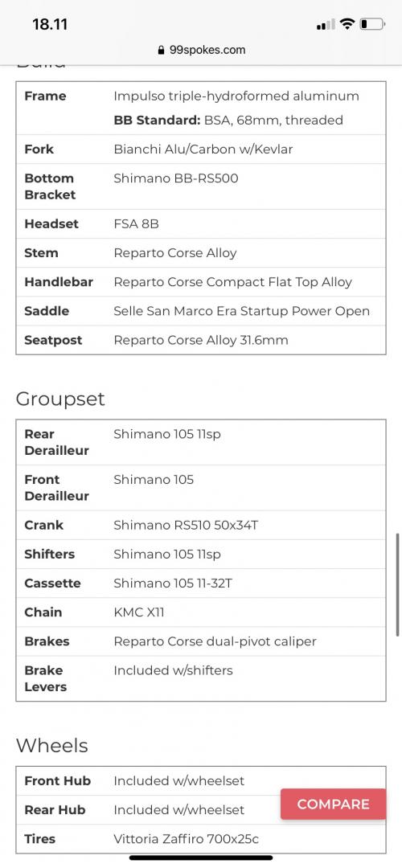The image size is (402, 868).
Task: Tap the KMC X11 chain value
Action: click(139, 612)
